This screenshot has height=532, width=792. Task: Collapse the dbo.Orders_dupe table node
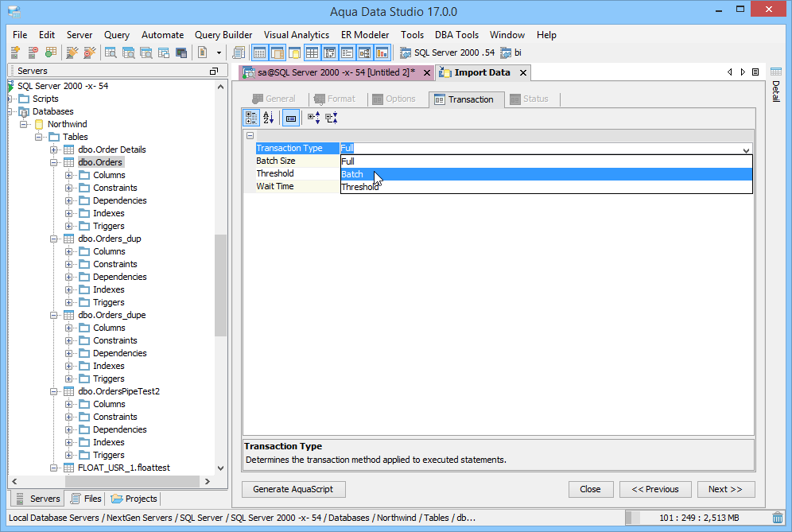click(x=53, y=315)
